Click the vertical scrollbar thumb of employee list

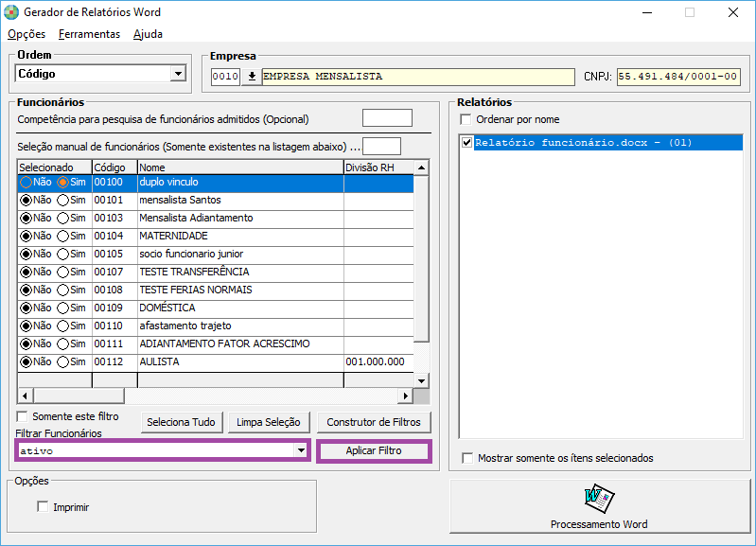(421, 258)
